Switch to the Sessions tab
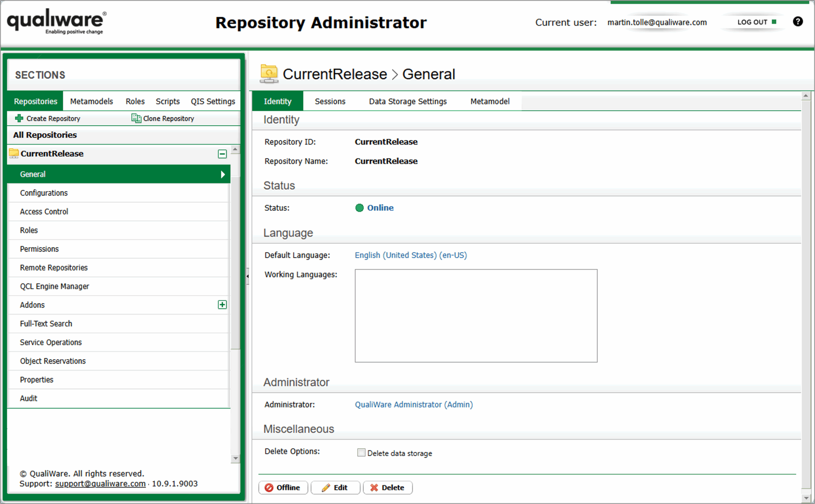Viewport: 815px width, 504px height. pyautogui.click(x=330, y=101)
